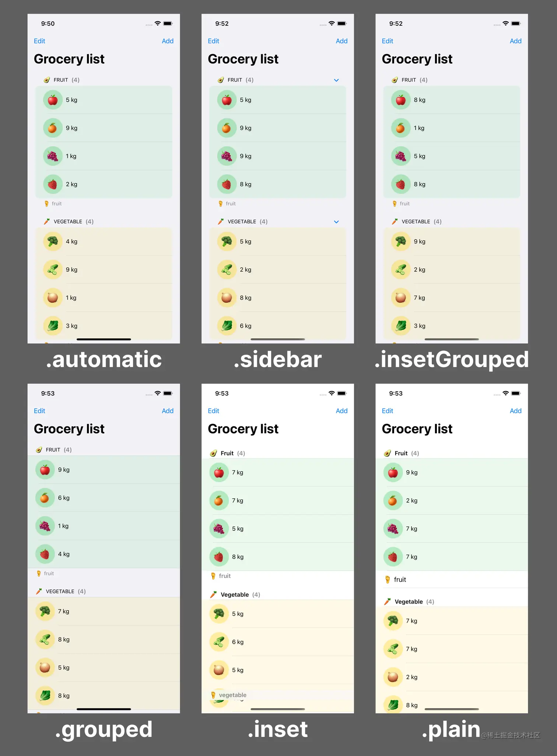Tap the home indicator bar in .grouped screen
Image resolution: width=557 pixels, height=756 pixels.
coord(104,709)
